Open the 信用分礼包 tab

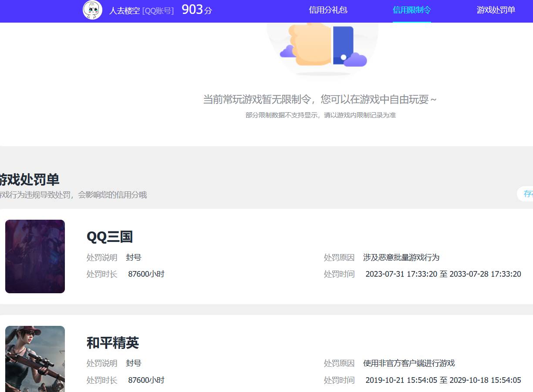click(x=328, y=10)
